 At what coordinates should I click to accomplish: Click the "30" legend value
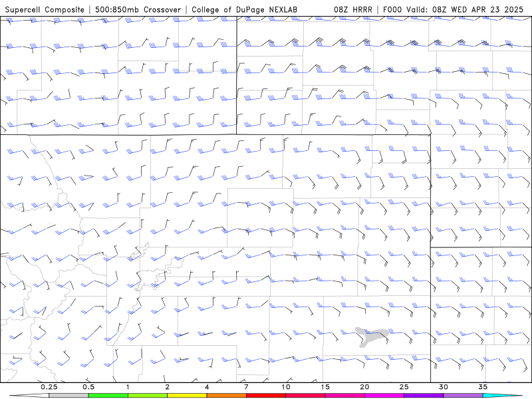point(443,387)
